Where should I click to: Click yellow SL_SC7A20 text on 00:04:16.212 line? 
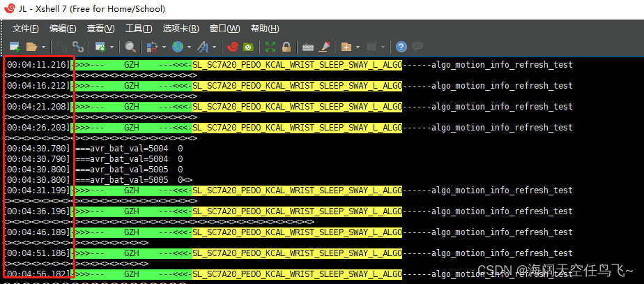pos(297,86)
